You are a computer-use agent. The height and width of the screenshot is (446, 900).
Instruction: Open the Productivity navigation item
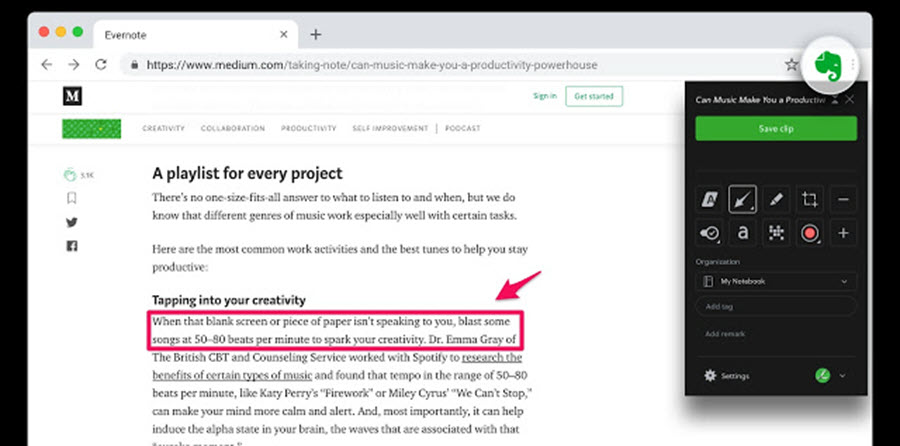coord(308,129)
